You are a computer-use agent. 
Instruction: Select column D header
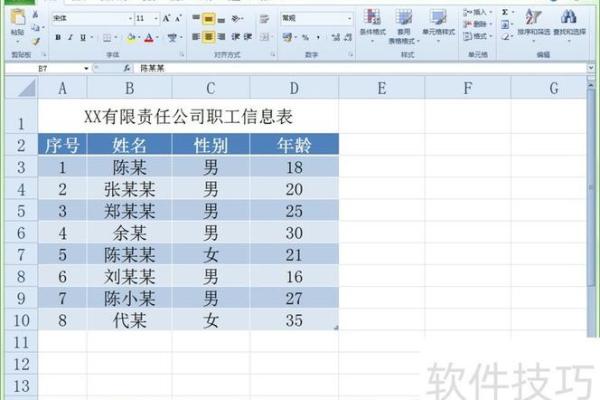(294, 88)
